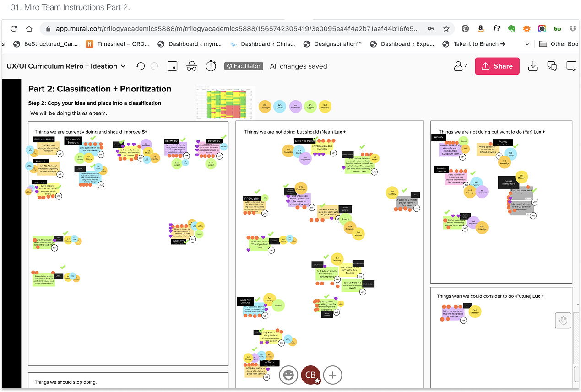Click the Things we are currently doing title
581x392 pixels.
91,132
